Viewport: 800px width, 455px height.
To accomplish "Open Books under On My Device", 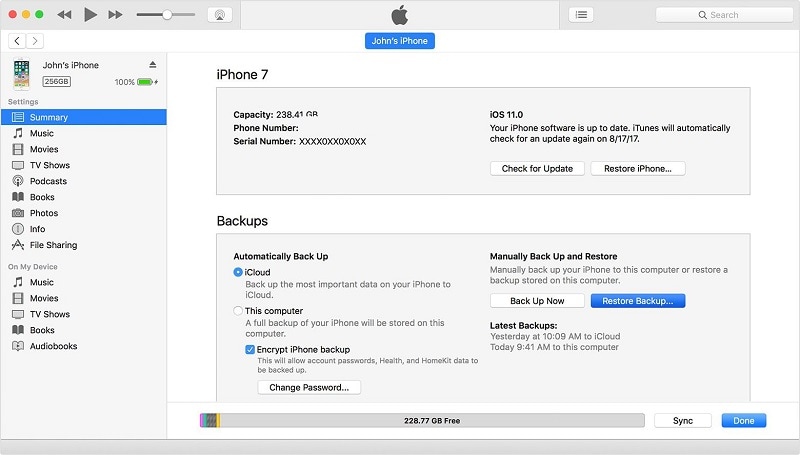I will (84, 330).
